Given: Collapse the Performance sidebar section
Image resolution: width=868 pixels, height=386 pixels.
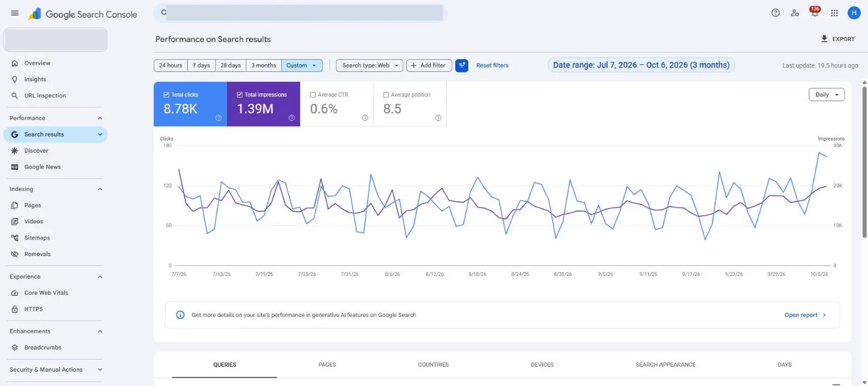Looking at the screenshot, I should coord(100,118).
